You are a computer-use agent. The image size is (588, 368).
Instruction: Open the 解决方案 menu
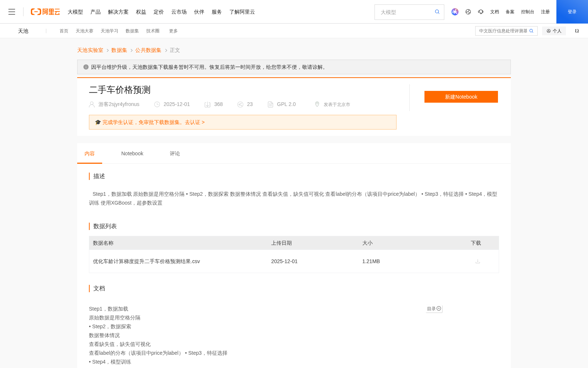[x=118, y=12]
